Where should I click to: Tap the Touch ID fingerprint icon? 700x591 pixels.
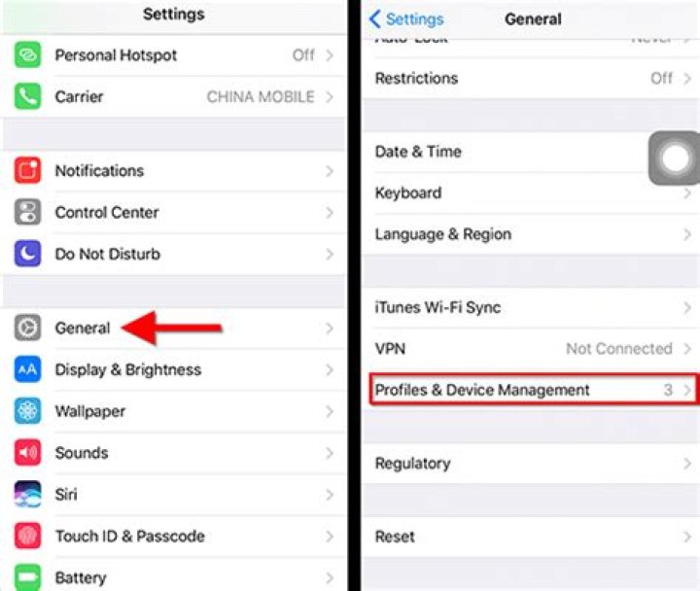pos(27,536)
